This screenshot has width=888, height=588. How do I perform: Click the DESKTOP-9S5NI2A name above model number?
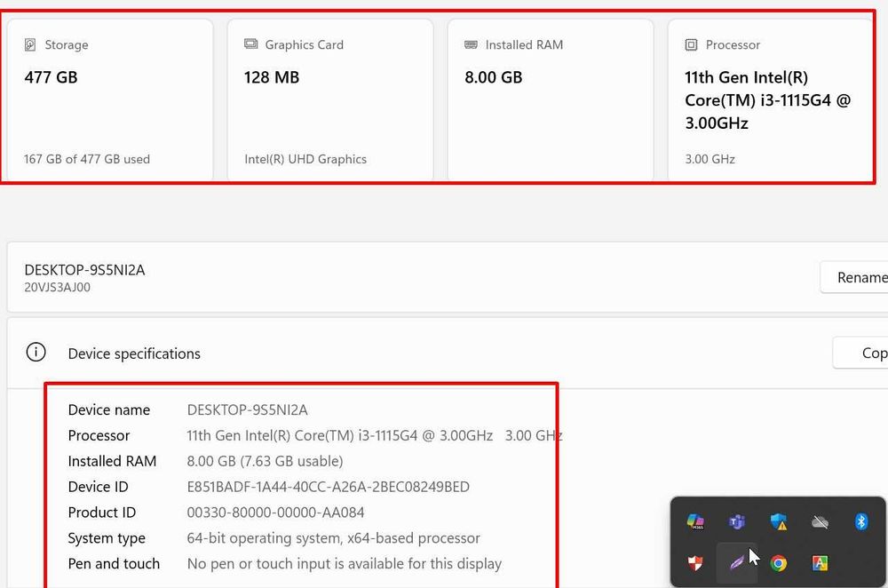pyautogui.click(x=84, y=270)
